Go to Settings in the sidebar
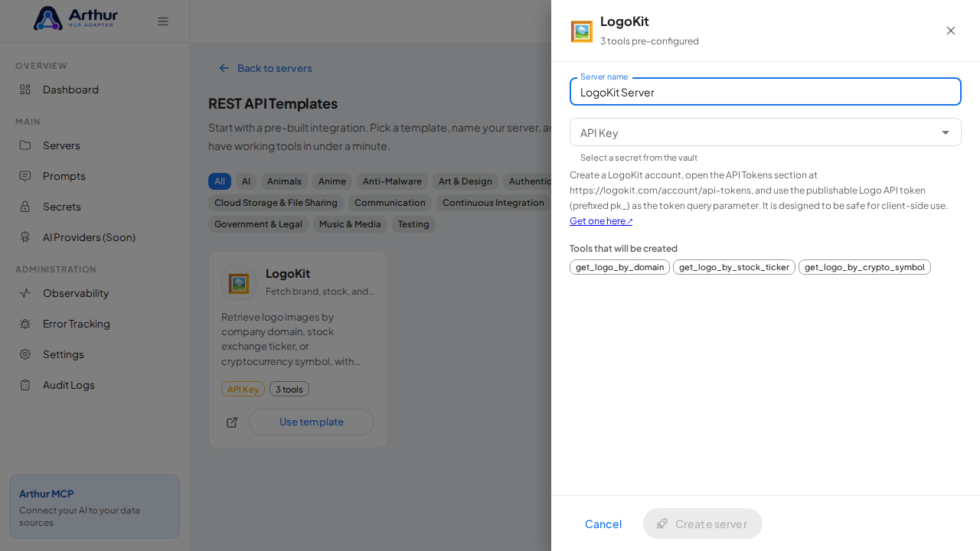This screenshot has width=980, height=551. point(95,354)
